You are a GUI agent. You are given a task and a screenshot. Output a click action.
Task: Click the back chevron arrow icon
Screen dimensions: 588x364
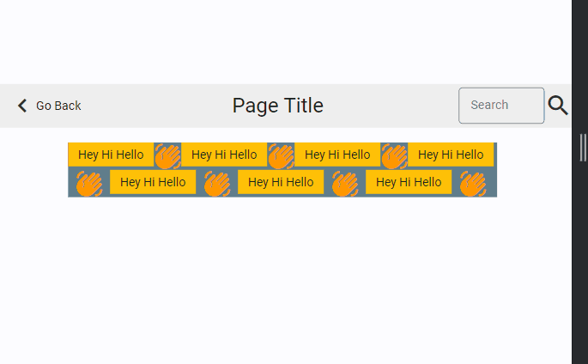(x=22, y=106)
